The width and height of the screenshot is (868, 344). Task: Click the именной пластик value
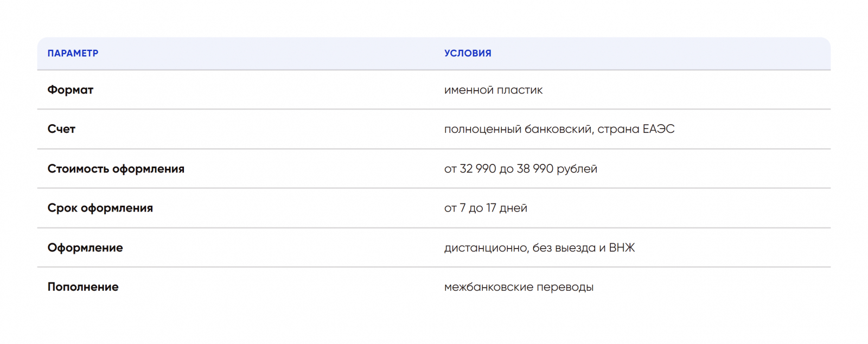(493, 90)
